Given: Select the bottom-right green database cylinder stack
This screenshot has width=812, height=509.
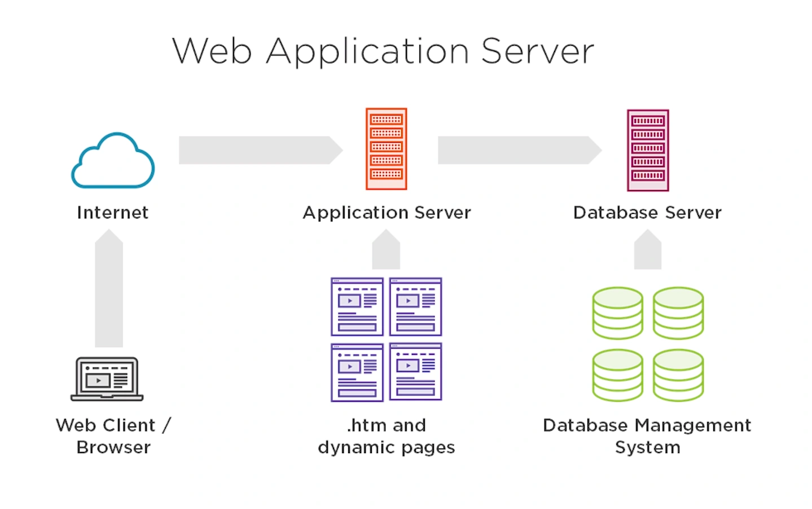Looking at the screenshot, I should 677,374.
